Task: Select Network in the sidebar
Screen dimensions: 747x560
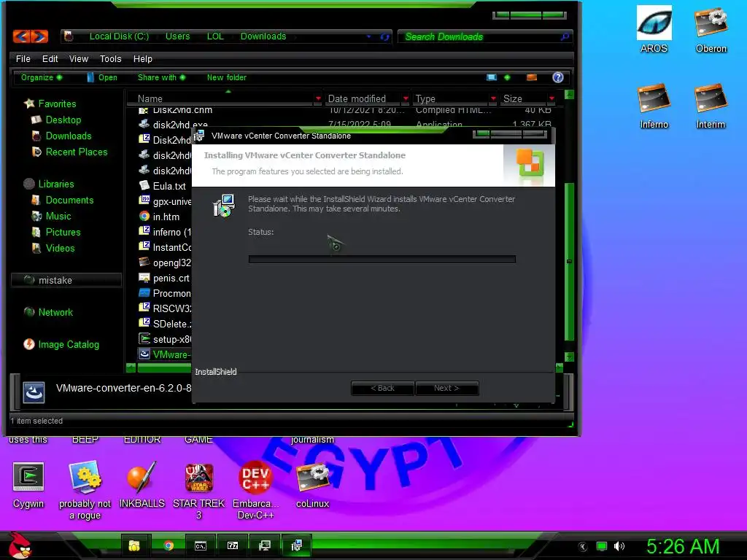Action: [48, 312]
